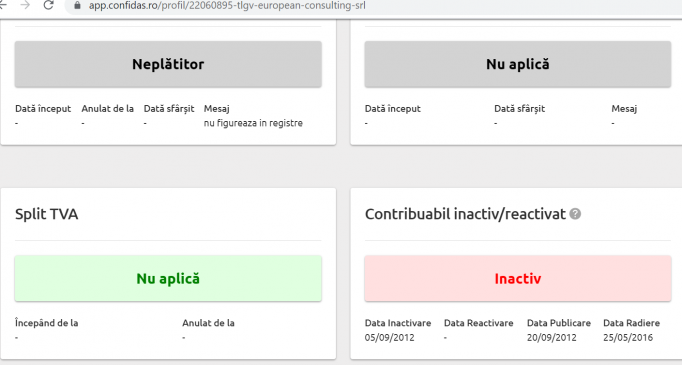The width and height of the screenshot is (682, 365).
Task: Reload the page with the browser refresh icon
Action: click(x=48, y=5)
